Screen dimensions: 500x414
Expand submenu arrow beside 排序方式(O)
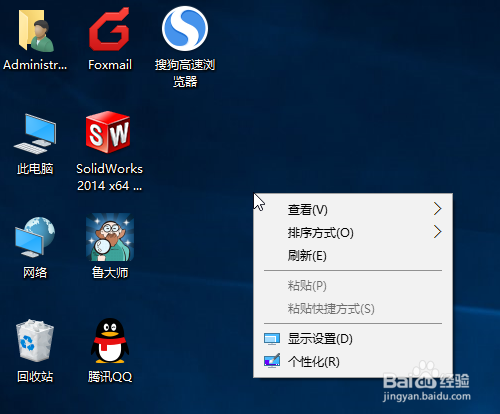point(438,232)
